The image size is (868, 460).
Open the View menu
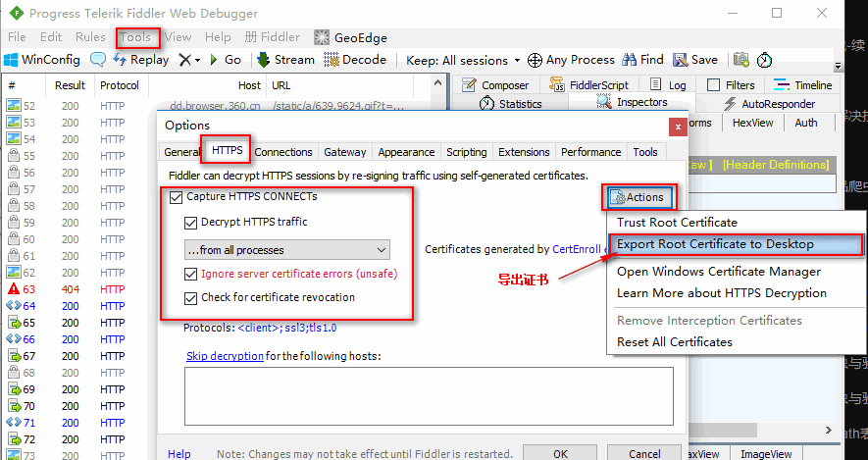179,37
